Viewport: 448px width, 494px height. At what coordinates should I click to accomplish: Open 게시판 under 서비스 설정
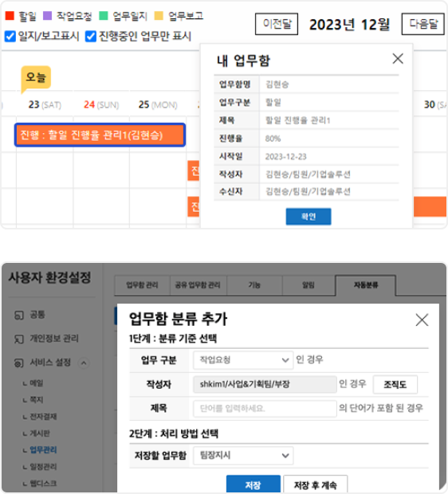click(40, 433)
